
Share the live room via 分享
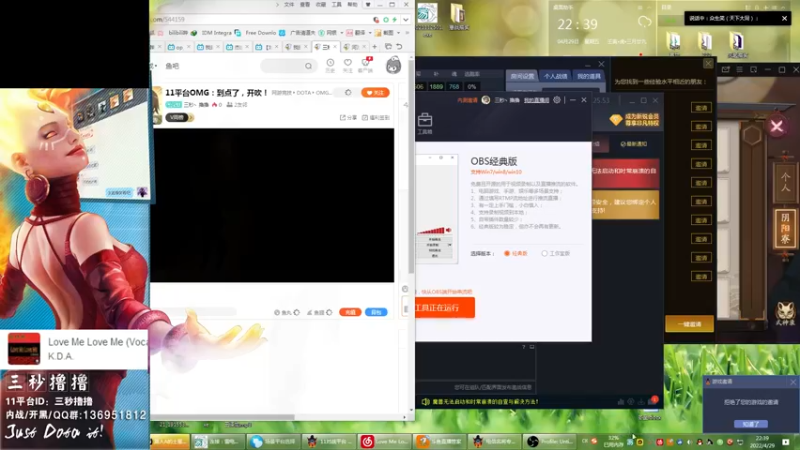348,117
